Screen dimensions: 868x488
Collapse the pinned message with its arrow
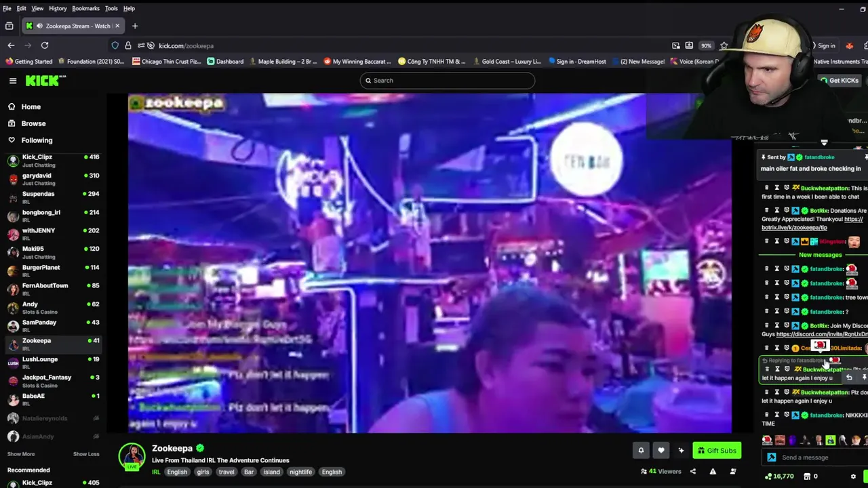point(824,143)
